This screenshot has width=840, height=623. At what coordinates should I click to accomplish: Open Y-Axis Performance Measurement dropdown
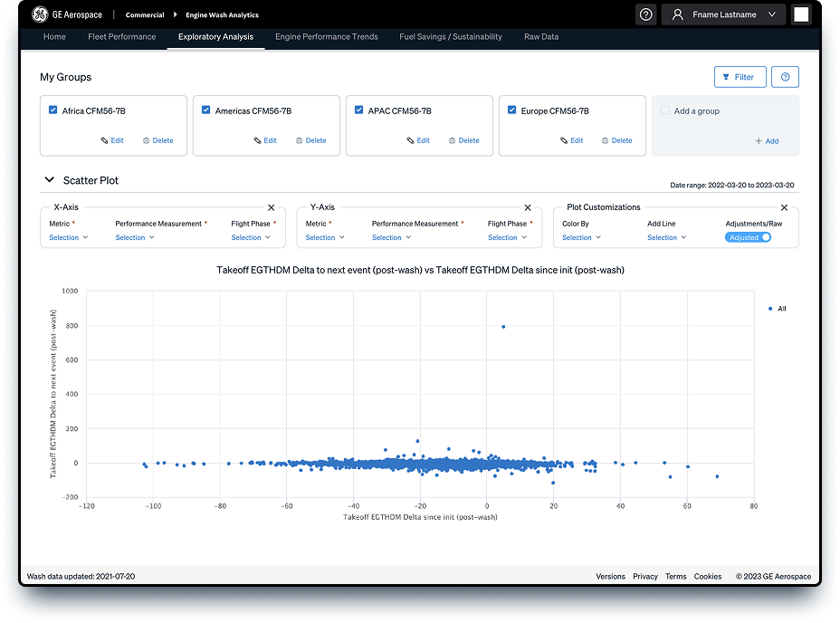(x=392, y=237)
